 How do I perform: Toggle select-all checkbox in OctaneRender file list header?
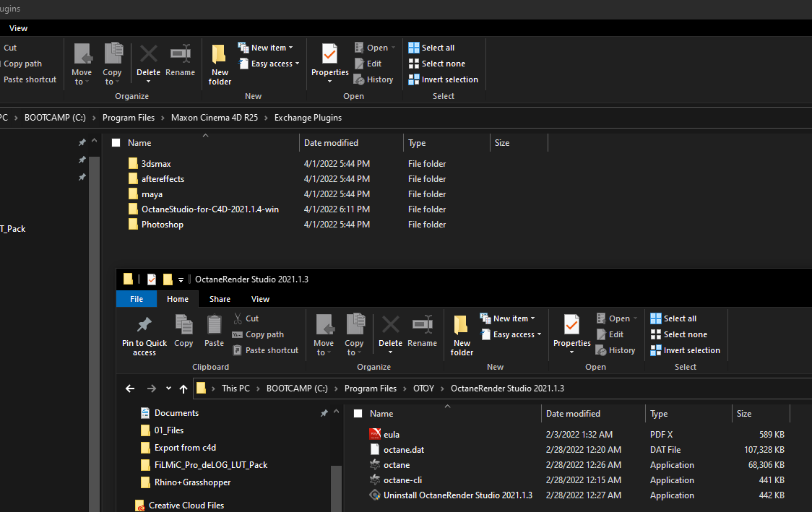[x=358, y=414]
